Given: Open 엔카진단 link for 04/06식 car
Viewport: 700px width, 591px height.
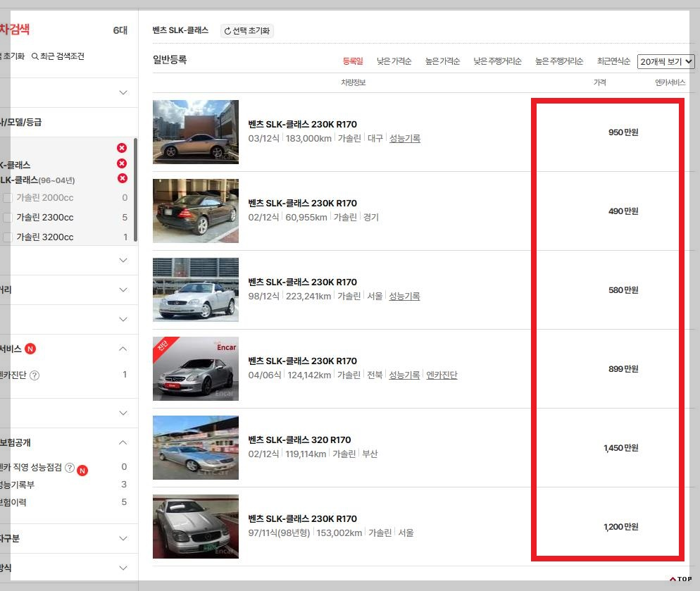Looking at the screenshot, I should coord(442,375).
